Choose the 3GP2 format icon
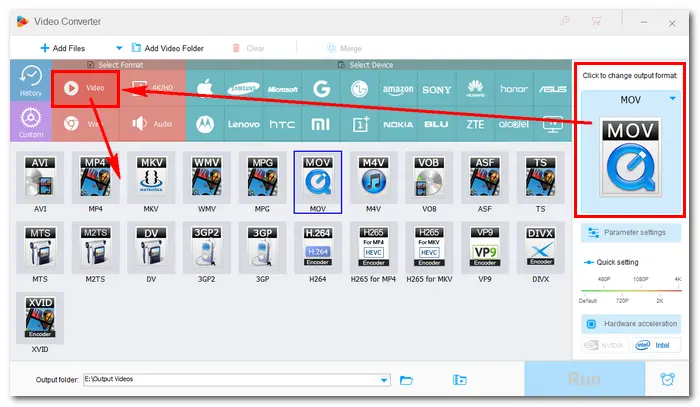Image resolution: width=700 pixels, height=407 pixels. (207, 248)
